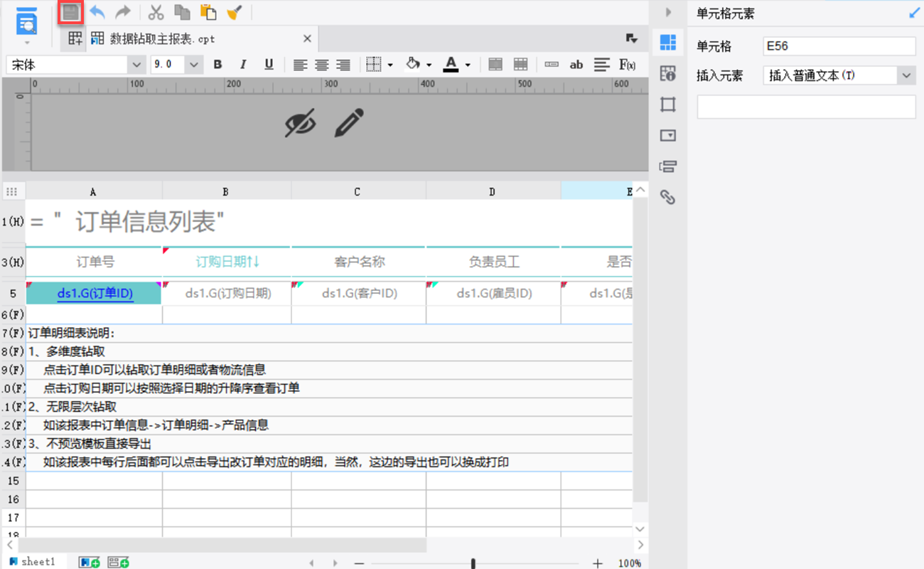Open the conditional attributes panel icon
The width and height of the screenshot is (924, 569).
tap(667, 166)
